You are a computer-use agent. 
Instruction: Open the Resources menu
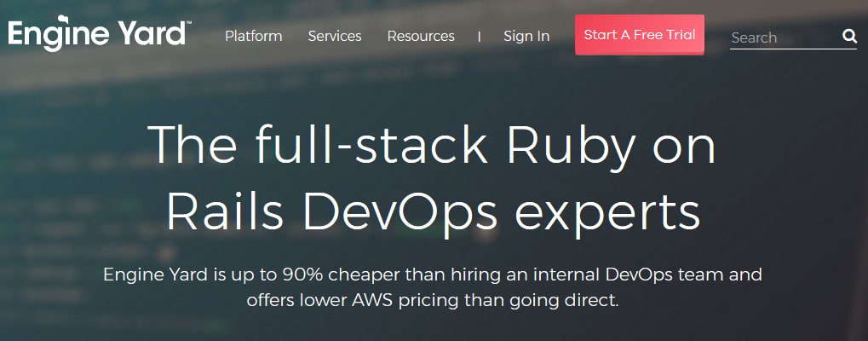(421, 37)
